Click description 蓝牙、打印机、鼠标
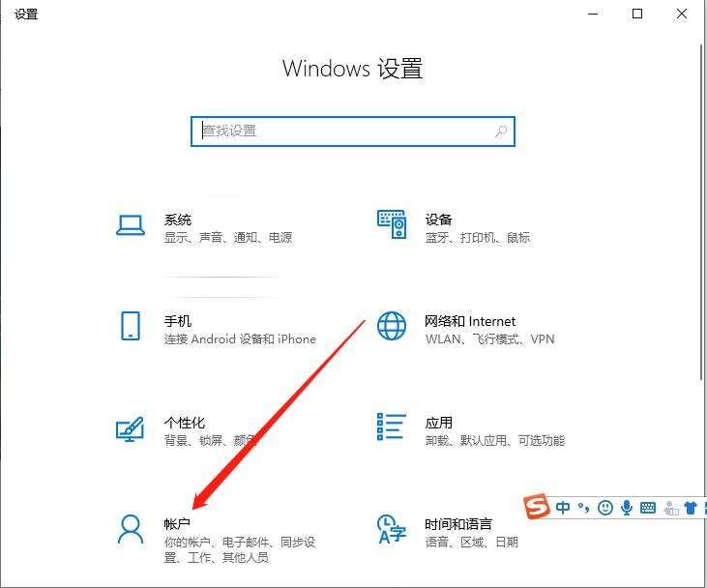Image resolution: width=707 pixels, height=588 pixels. coord(478,237)
